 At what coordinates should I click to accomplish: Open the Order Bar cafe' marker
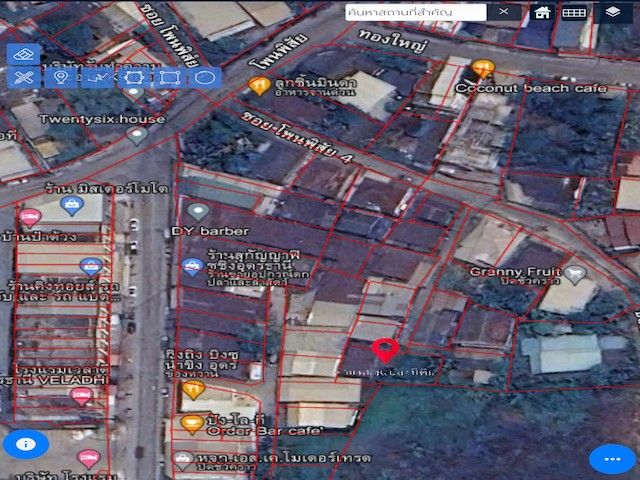[193, 424]
